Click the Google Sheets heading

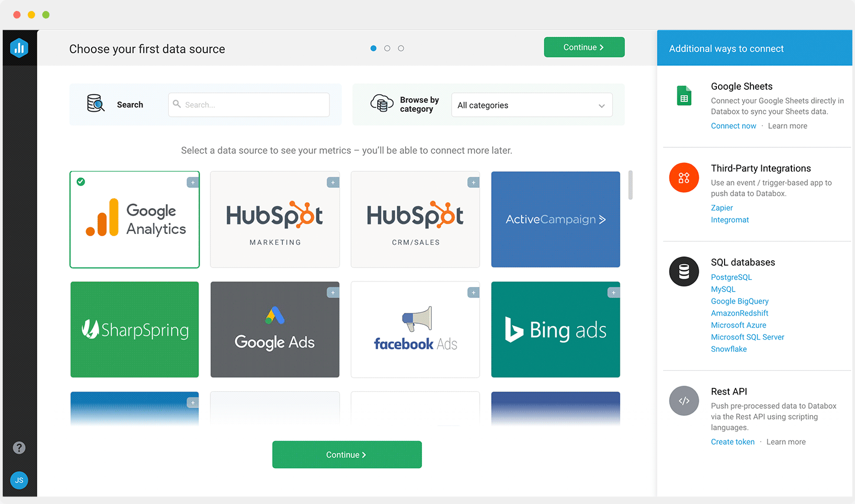[742, 87]
